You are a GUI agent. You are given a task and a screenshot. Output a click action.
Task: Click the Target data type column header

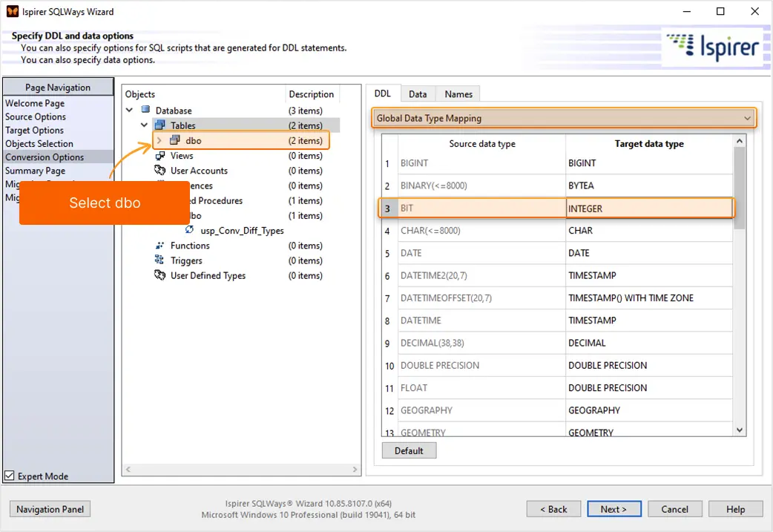649,143
